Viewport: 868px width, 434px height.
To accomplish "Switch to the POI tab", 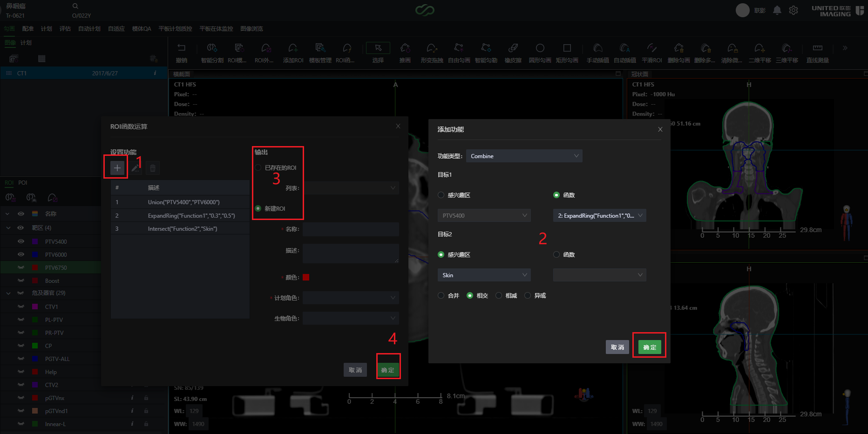I will 23,183.
